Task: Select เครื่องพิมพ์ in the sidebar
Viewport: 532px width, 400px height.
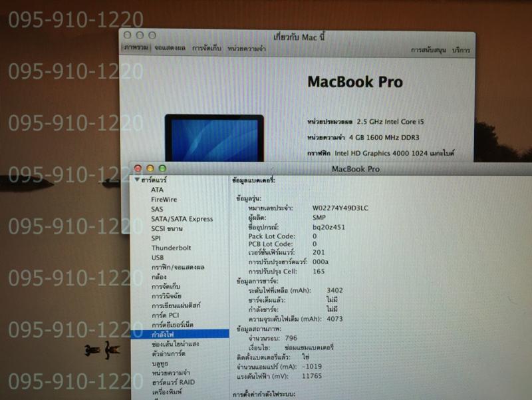Action: (x=167, y=391)
